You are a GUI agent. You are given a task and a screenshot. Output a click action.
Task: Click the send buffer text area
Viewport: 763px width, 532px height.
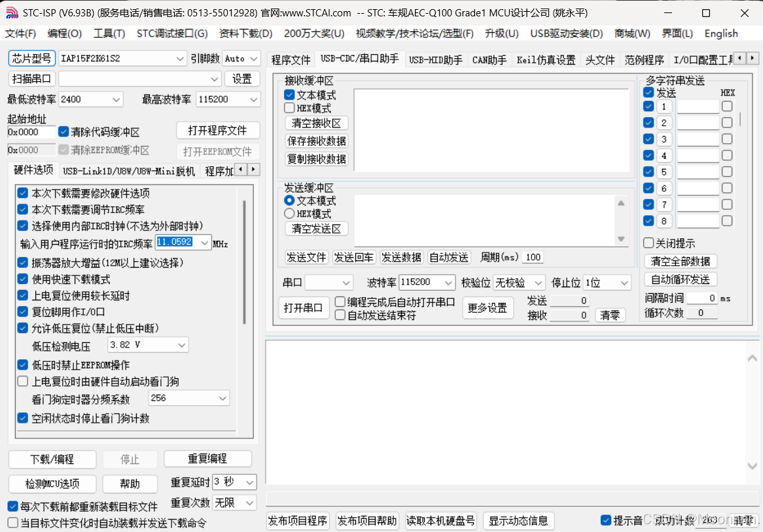tap(485, 221)
